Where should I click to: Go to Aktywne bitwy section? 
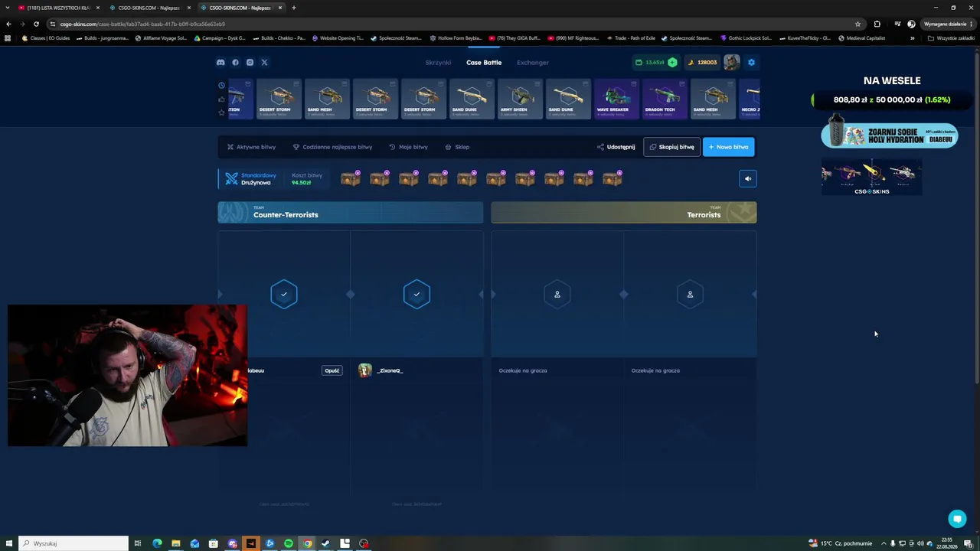click(251, 147)
